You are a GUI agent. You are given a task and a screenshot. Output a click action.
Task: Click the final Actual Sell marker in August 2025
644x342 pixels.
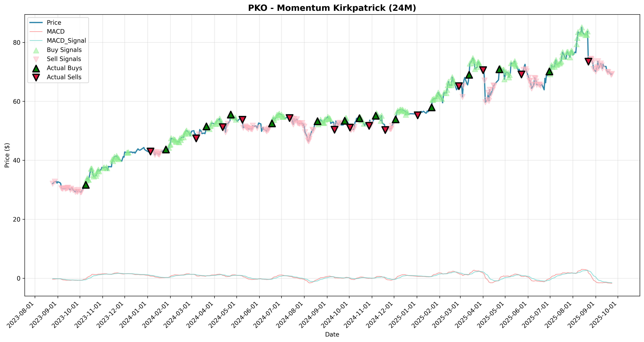click(589, 61)
